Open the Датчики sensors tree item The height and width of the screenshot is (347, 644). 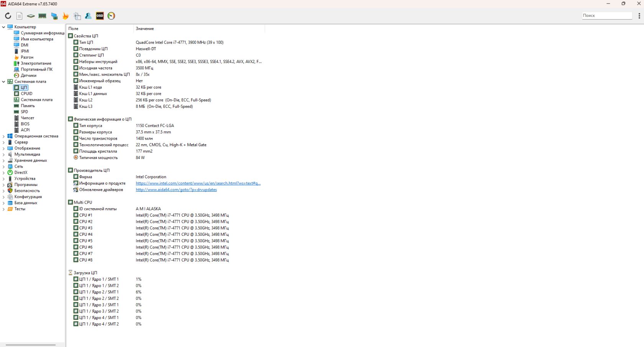pos(28,76)
